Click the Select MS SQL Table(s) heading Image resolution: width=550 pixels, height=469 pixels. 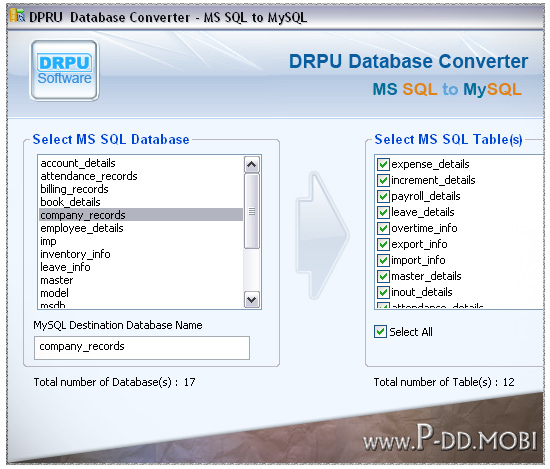[x=448, y=140]
